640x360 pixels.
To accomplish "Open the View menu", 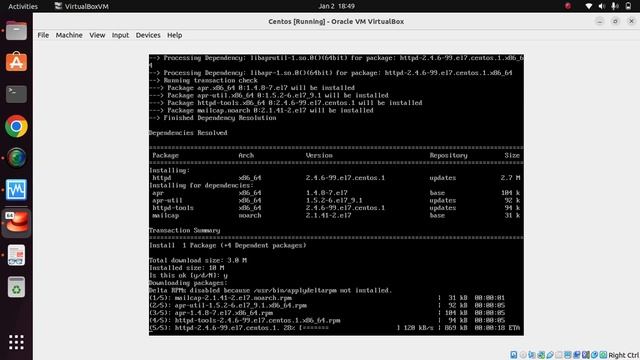I will (97, 35).
